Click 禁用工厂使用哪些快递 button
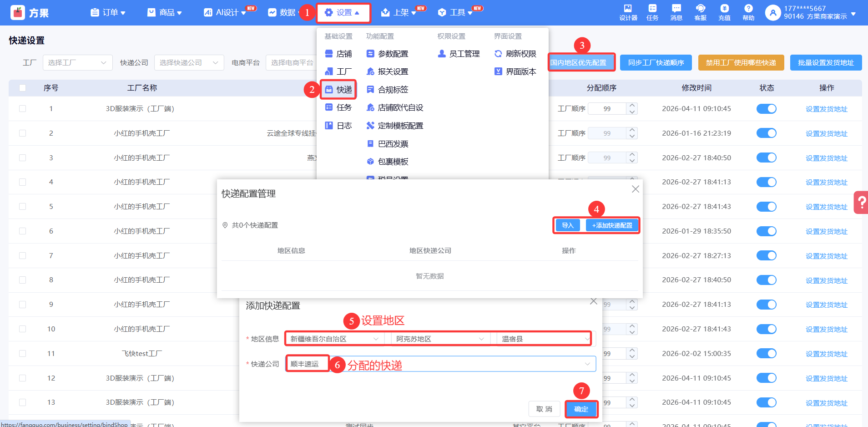This screenshot has height=427, width=868. coord(741,63)
